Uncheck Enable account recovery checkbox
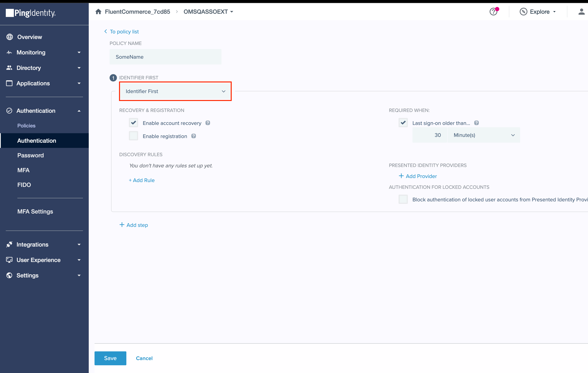 [133, 123]
